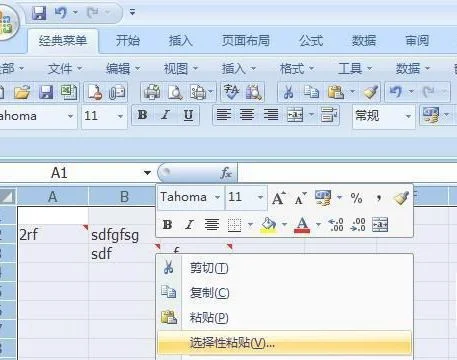The image size is (457, 360).
Task: Click red Font Color A in mini toolbar
Action: 302,225
